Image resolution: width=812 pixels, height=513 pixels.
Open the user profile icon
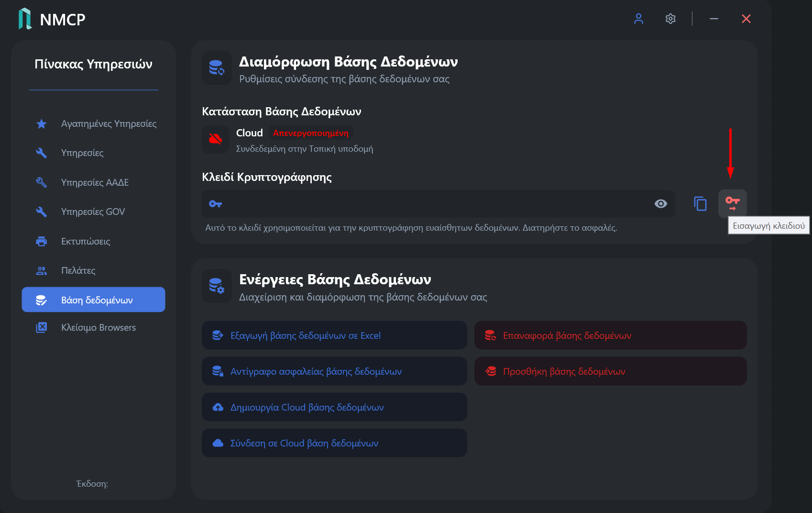coord(638,19)
